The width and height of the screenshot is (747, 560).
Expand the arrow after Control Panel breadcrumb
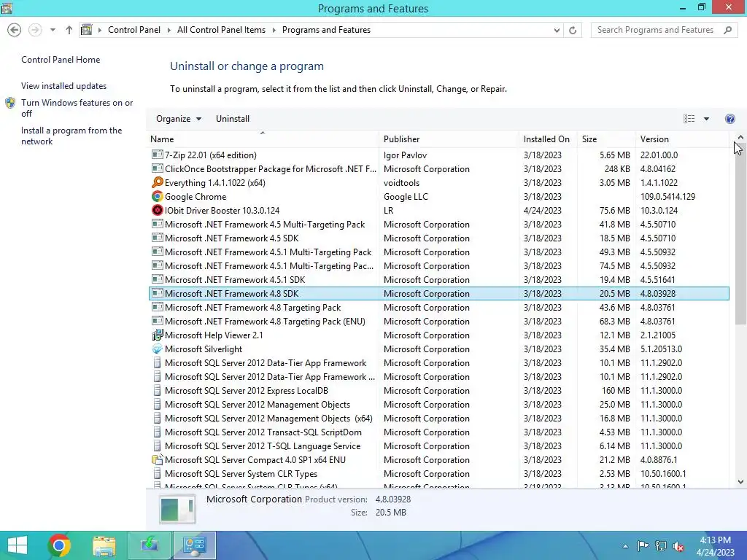tap(169, 30)
